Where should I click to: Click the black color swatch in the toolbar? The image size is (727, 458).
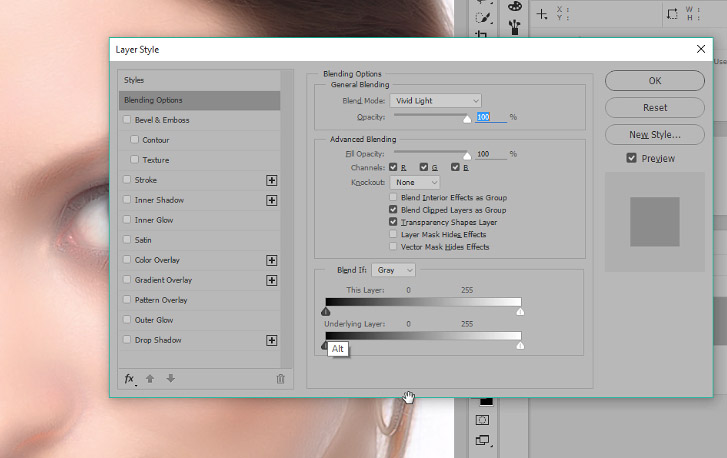pyautogui.click(x=486, y=402)
